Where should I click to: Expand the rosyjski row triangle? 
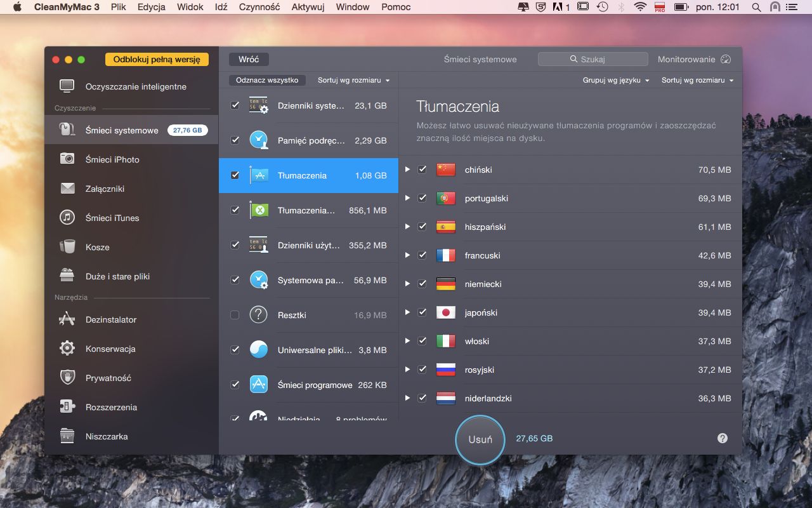[408, 370]
